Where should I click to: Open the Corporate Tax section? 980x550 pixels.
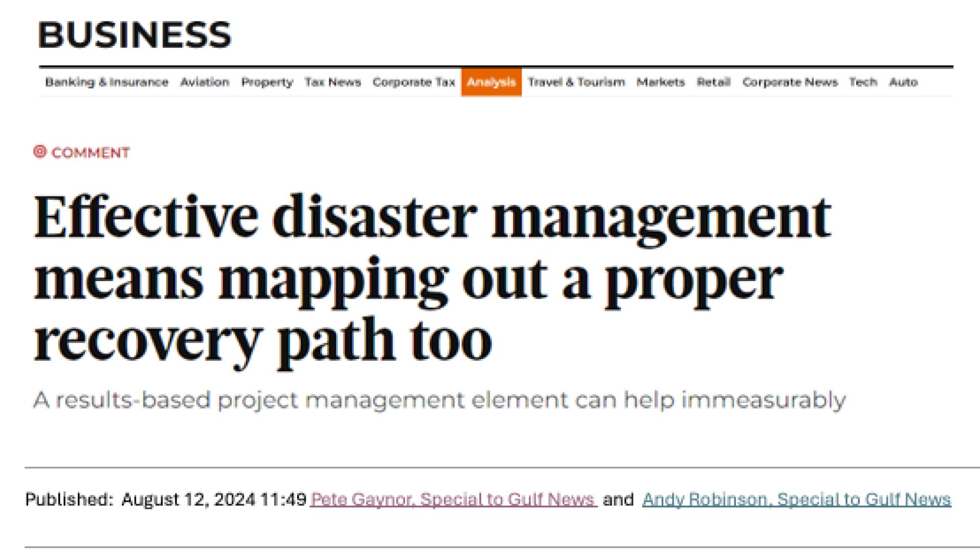414,82
